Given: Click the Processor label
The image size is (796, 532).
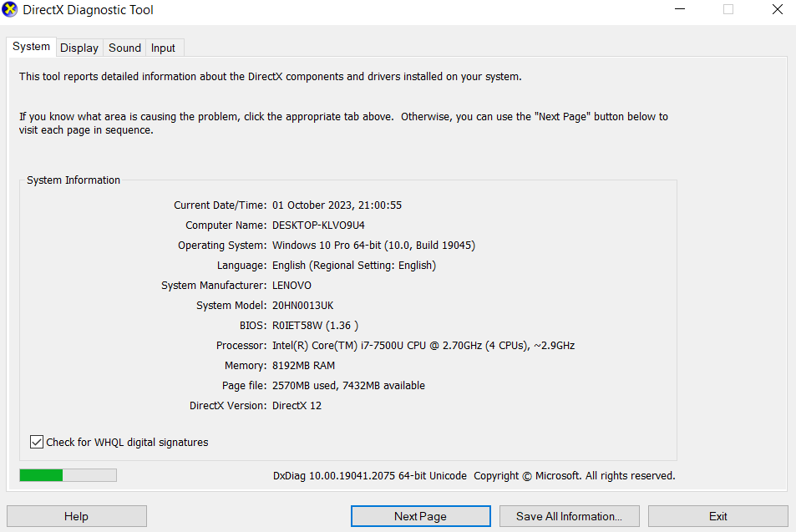Looking at the screenshot, I should tap(241, 346).
